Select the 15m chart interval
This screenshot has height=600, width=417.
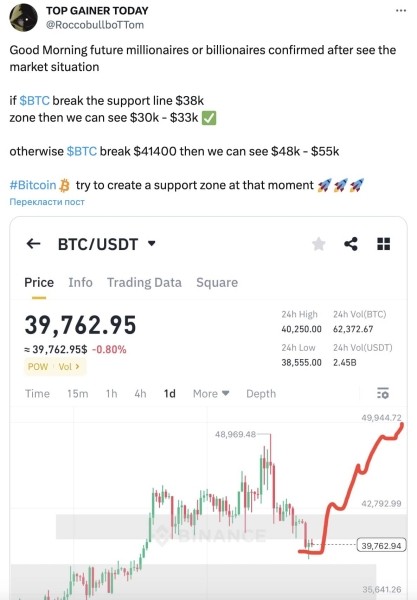pyautogui.click(x=78, y=393)
